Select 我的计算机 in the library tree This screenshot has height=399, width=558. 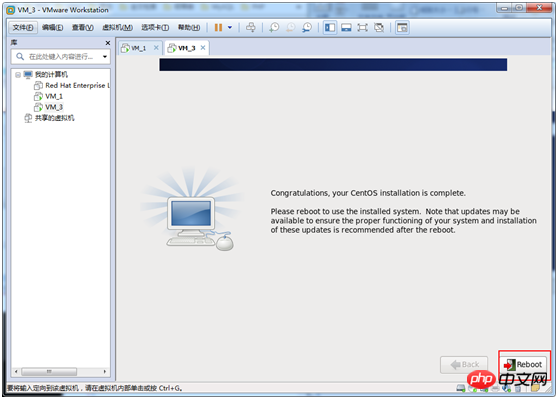(51, 74)
